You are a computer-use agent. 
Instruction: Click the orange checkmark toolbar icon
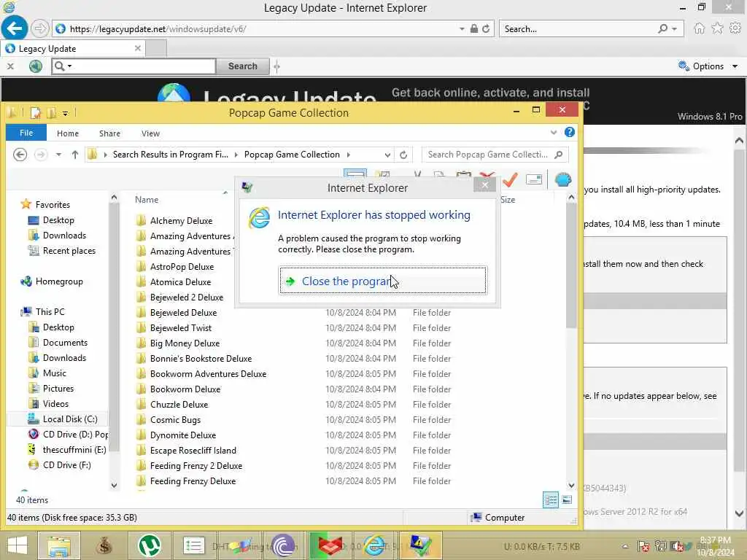click(510, 179)
